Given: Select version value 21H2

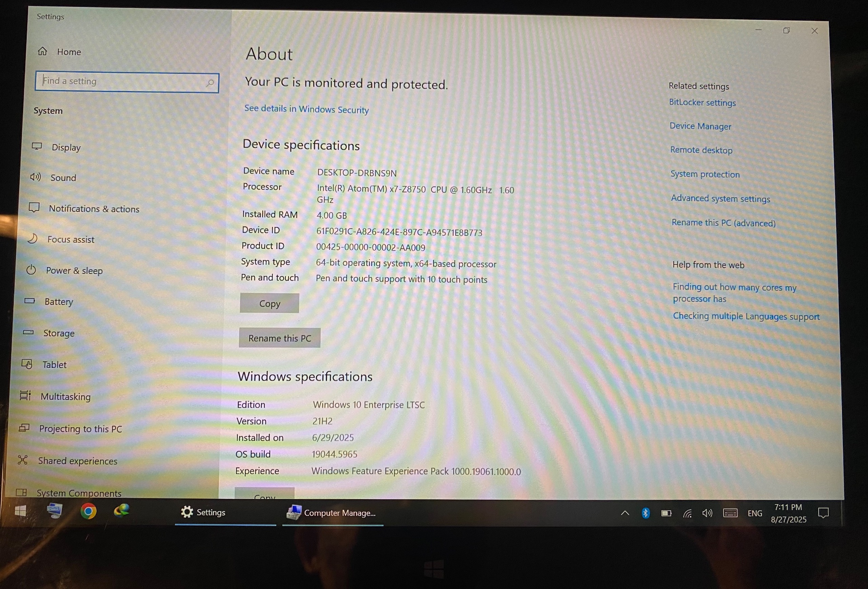Looking at the screenshot, I should pos(322,421).
